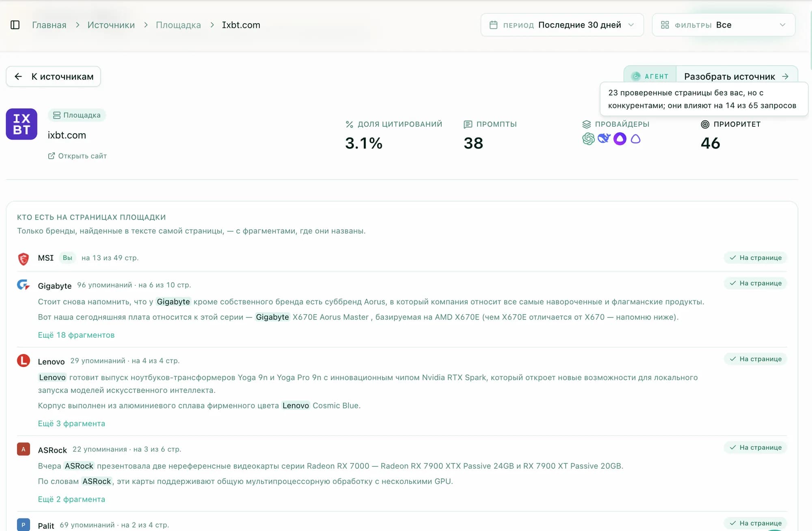Click the Площадка type badge
The height and width of the screenshot is (531, 812).
[x=77, y=115]
